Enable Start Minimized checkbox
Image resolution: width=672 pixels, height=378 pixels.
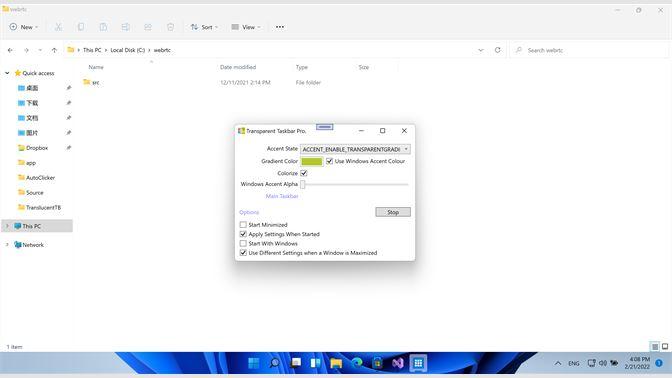[243, 225]
